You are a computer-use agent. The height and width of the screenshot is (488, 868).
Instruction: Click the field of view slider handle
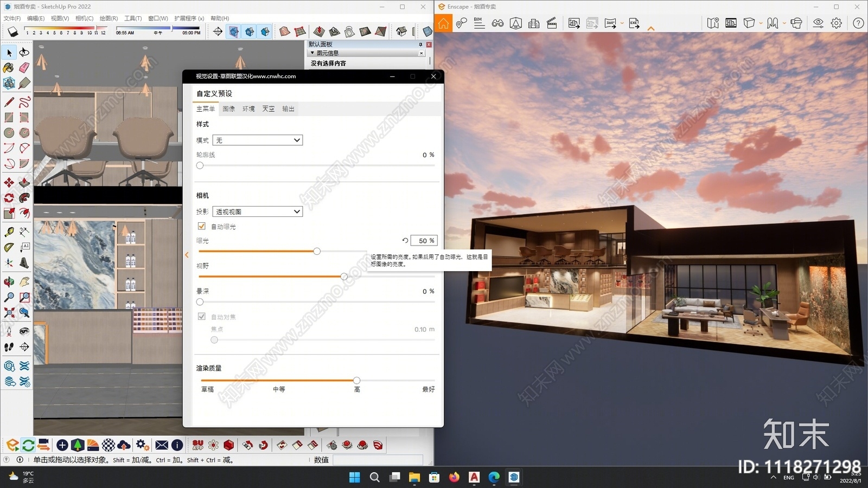click(x=344, y=277)
